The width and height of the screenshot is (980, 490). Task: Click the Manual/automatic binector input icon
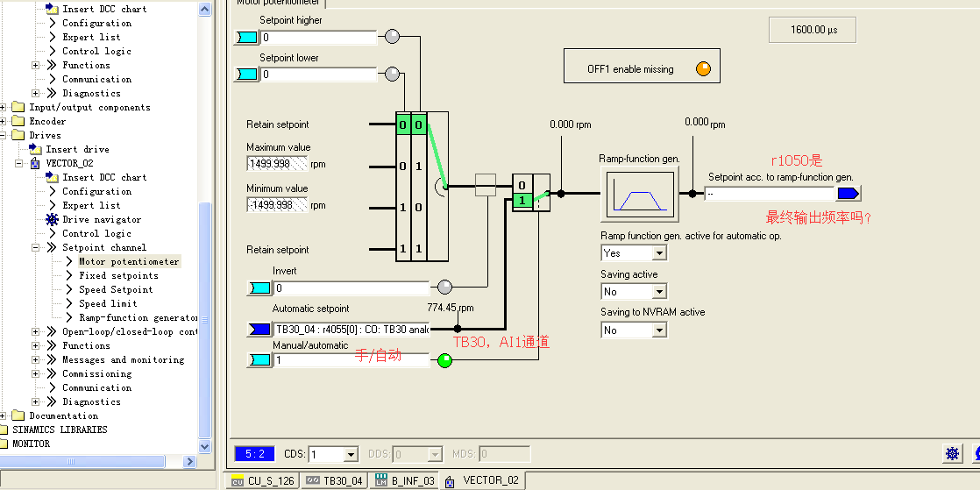[260, 360]
